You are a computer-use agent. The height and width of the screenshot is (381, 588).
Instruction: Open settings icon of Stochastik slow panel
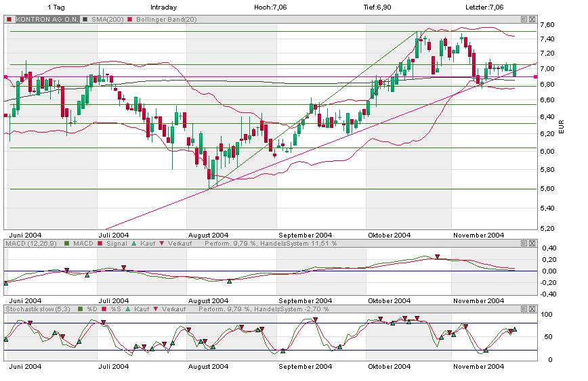[524, 309]
